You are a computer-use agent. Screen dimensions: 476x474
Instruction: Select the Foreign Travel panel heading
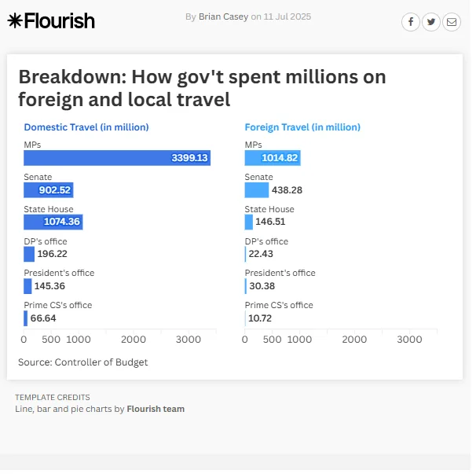302,127
